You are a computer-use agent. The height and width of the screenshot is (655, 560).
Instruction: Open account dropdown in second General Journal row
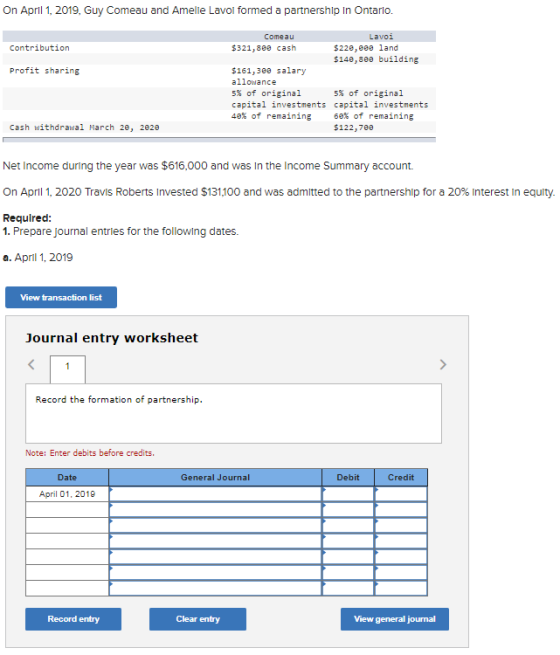(x=215, y=510)
